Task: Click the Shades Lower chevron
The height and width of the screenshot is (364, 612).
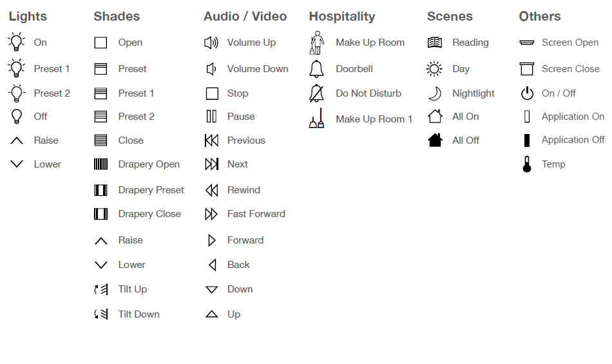Action: click(x=101, y=265)
